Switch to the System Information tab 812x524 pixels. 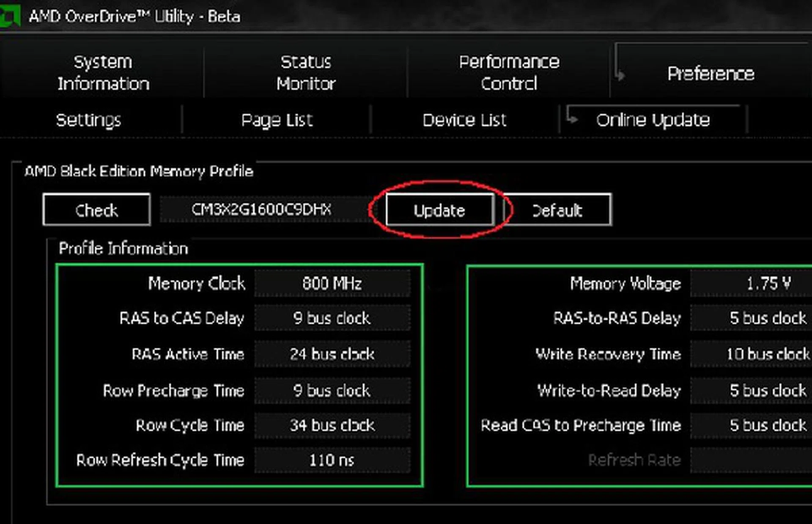pyautogui.click(x=102, y=72)
